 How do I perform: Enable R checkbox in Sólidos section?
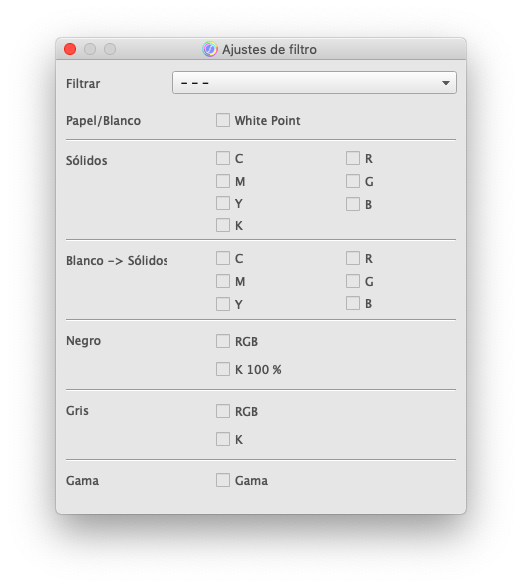click(x=353, y=158)
